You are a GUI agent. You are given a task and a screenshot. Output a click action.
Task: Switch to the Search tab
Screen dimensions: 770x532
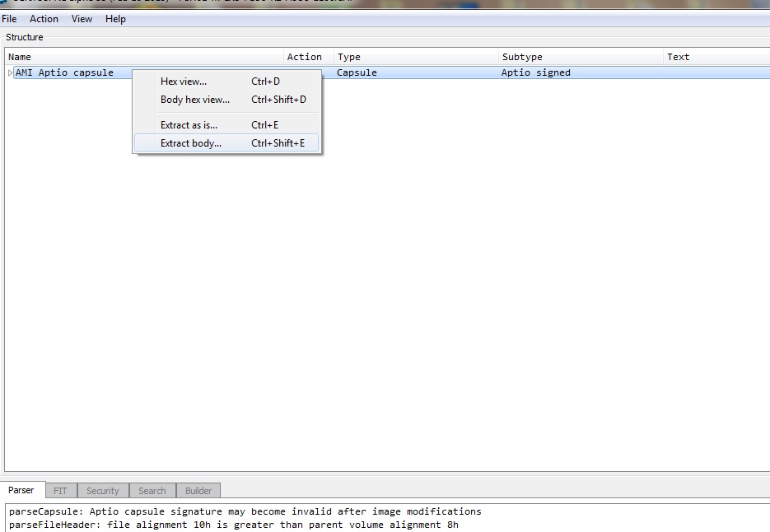152,491
